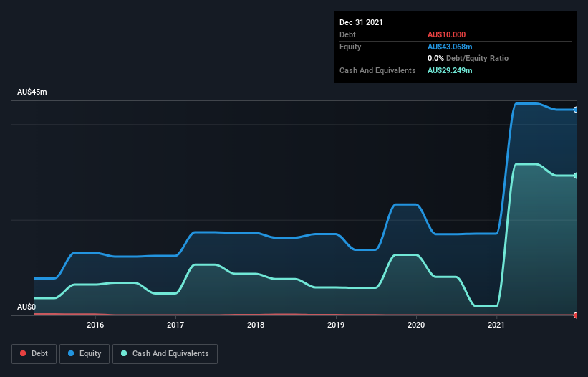Click the 2016 x-axis label
The height and width of the screenshot is (377, 588).
coord(95,325)
